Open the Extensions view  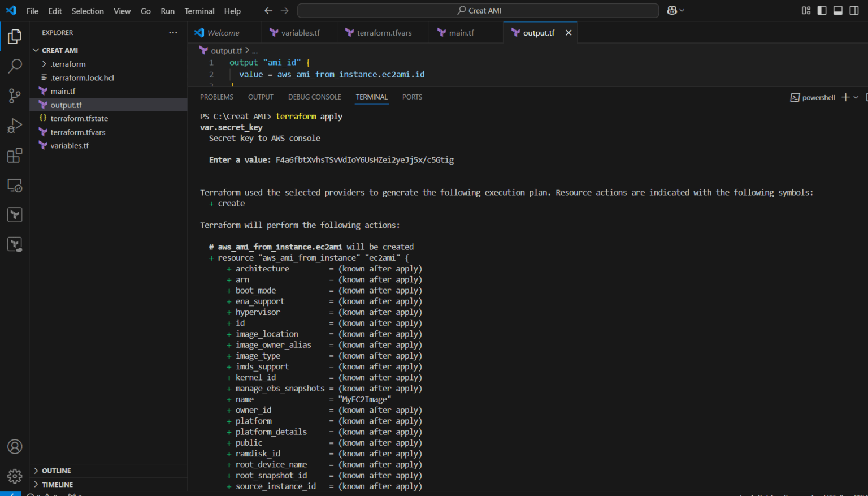click(x=14, y=155)
